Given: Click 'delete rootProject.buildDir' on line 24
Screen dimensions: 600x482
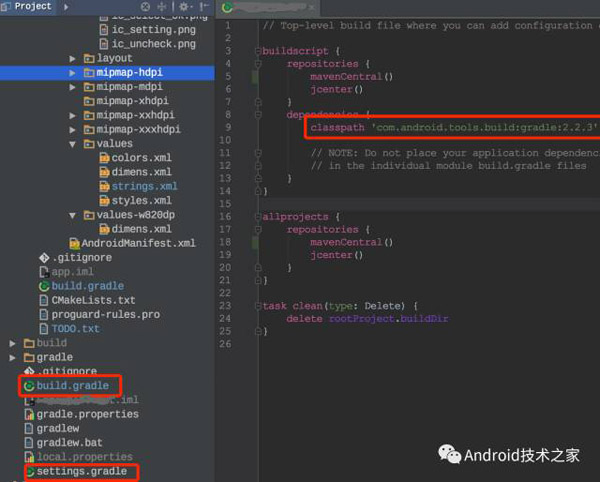Looking at the screenshot, I should coord(367,319).
